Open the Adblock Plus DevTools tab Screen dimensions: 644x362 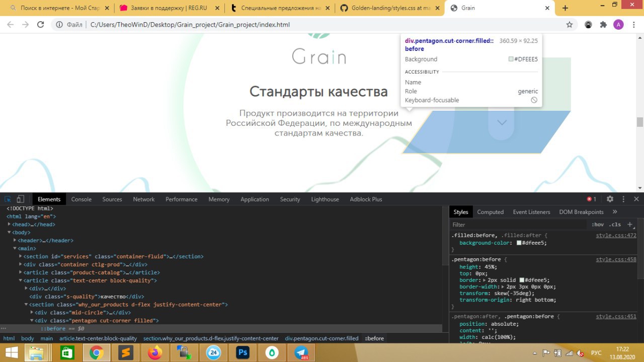[366, 199]
